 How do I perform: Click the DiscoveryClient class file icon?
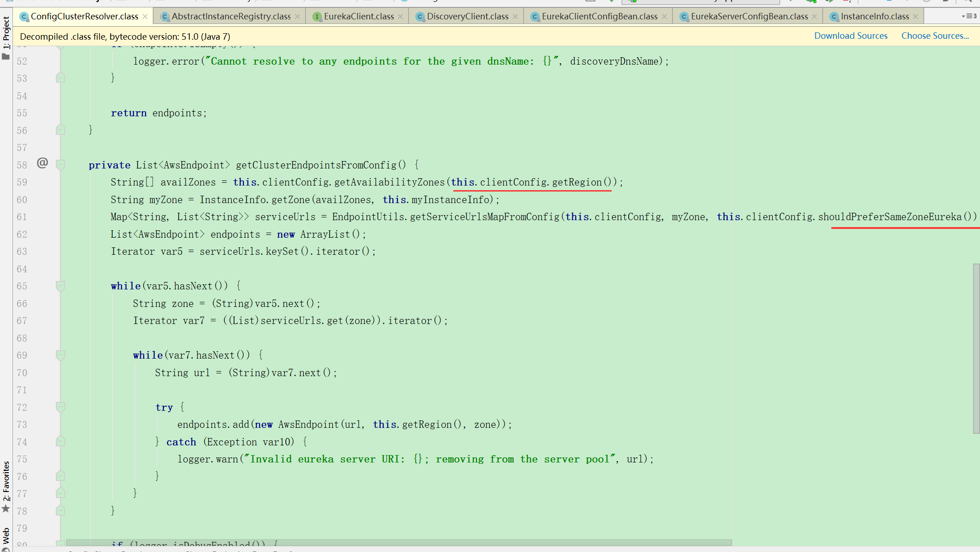[420, 17]
